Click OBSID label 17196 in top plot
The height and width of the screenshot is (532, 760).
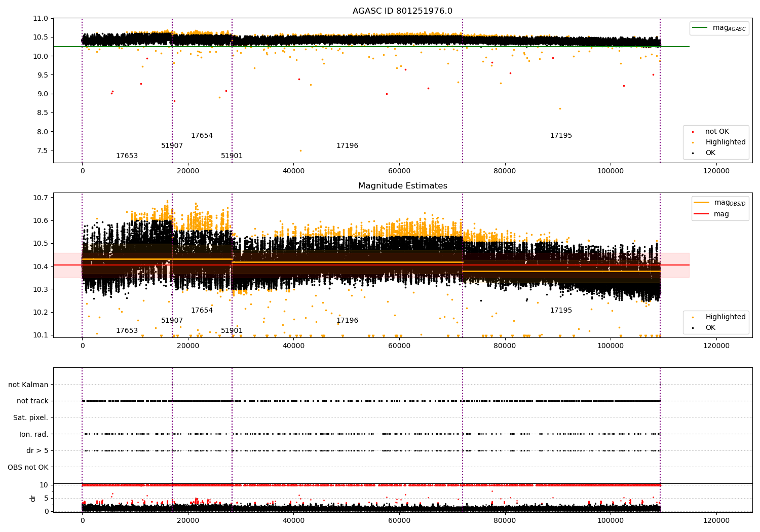point(347,146)
